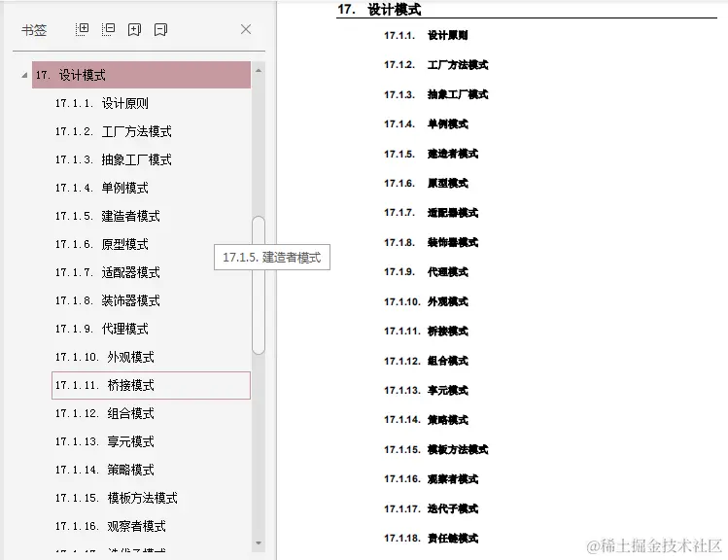Viewport: 728px width, 560px height.
Task: Click page entry 17.1.11. 桥接模式
Action: tap(426, 332)
